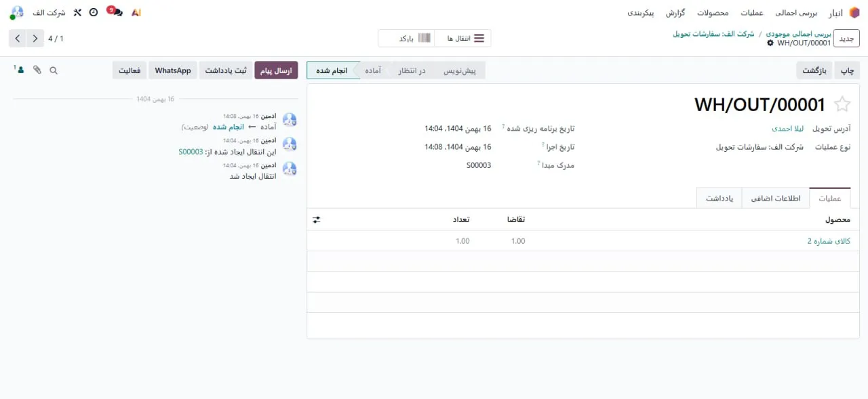Click the WH/OUT/00001 record title

pos(759,104)
